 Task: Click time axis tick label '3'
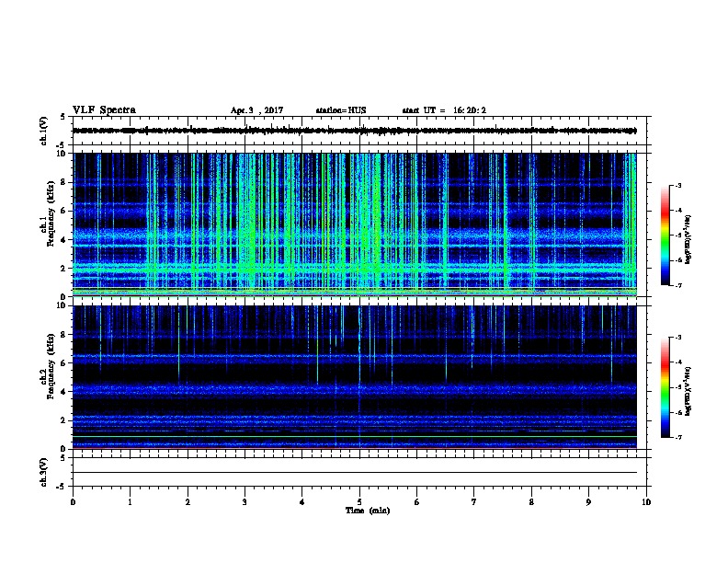[x=245, y=502]
